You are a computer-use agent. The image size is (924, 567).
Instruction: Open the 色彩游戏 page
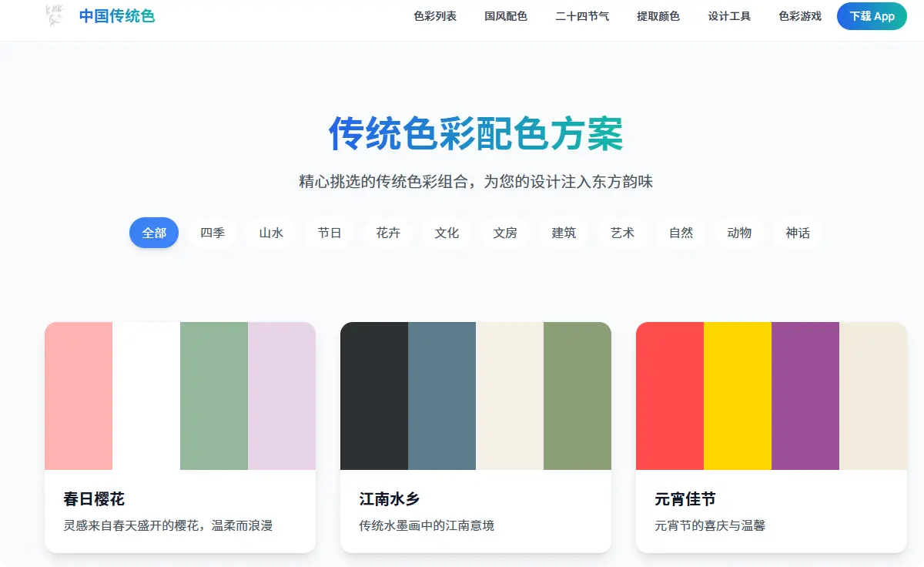pos(799,16)
